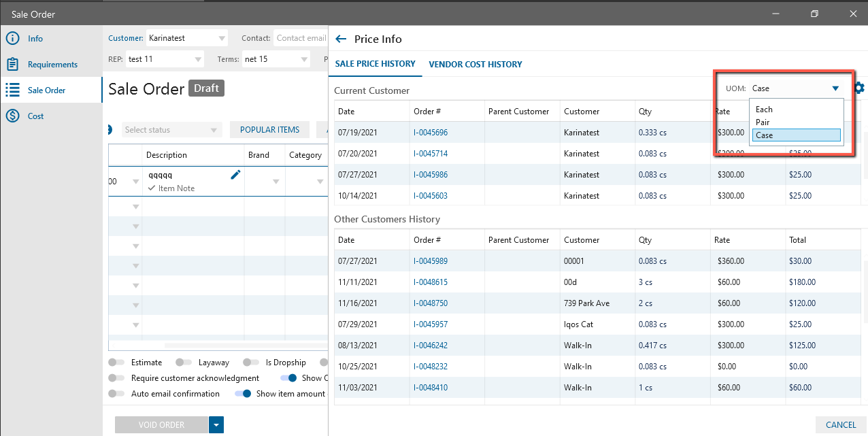Image resolution: width=868 pixels, height=436 pixels.
Task: Switch to Vendor Cost History tab
Action: tap(475, 64)
